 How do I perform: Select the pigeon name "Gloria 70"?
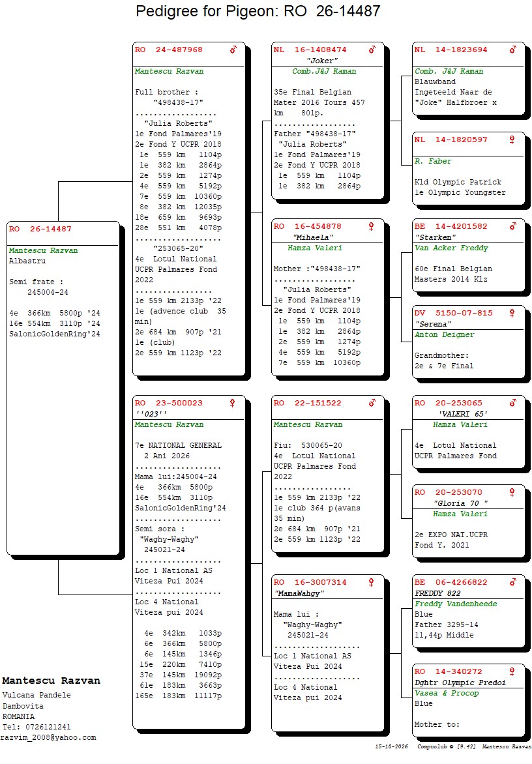(461, 503)
